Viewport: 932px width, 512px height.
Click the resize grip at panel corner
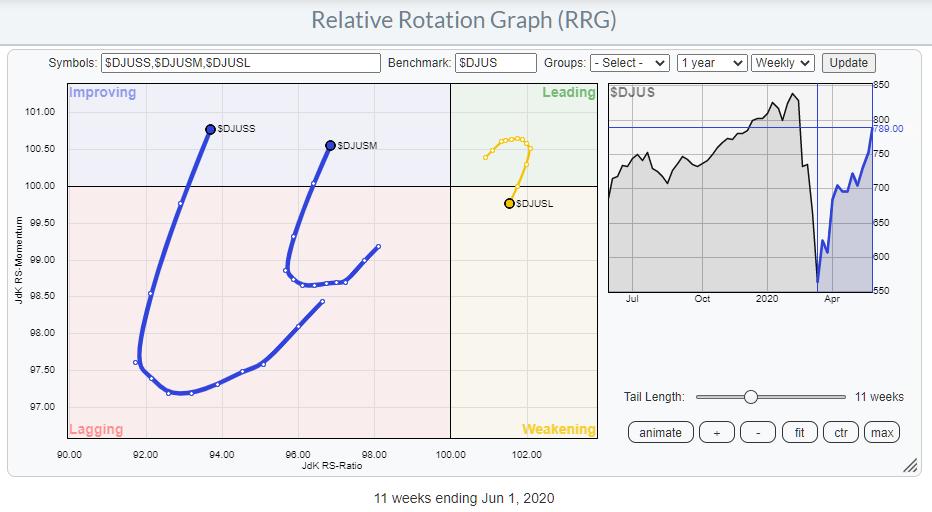click(910, 466)
